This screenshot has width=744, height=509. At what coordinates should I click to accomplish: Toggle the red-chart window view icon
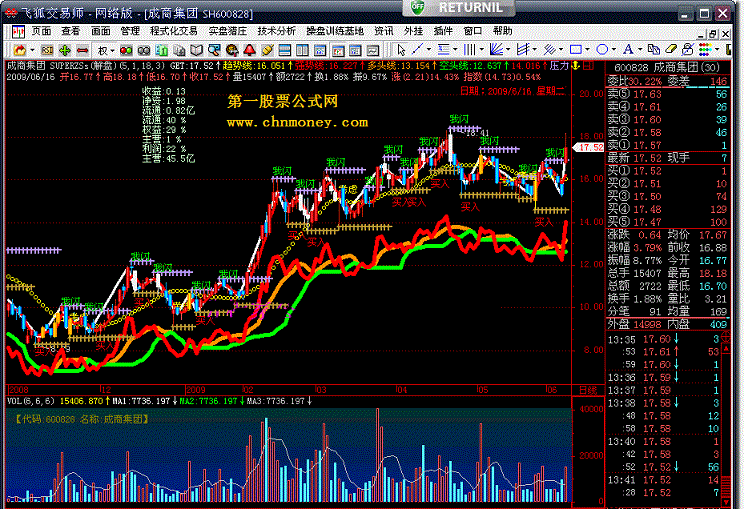338,50
